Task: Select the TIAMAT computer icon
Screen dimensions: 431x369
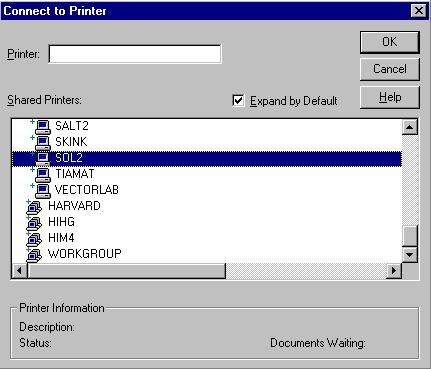Action: pos(43,175)
